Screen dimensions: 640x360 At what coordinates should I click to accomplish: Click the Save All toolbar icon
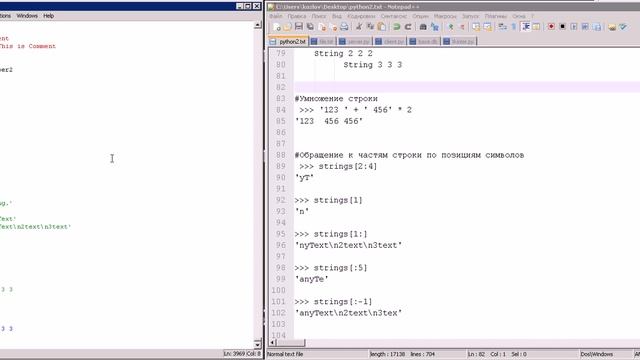[x=311, y=27]
